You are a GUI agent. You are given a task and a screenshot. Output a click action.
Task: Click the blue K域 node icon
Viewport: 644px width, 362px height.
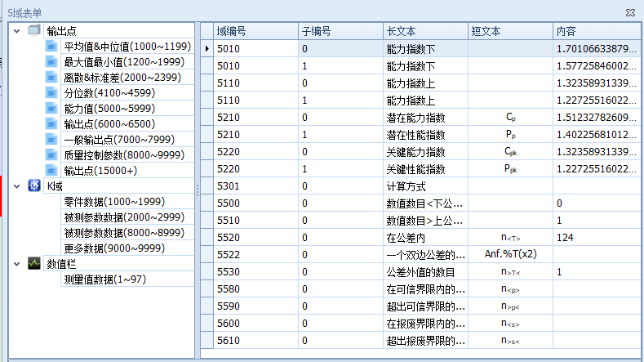click(x=34, y=186)
